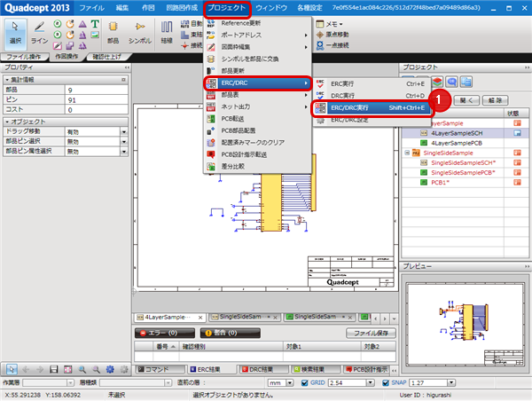Open the 各種設定 menu

tap(309, 8)
